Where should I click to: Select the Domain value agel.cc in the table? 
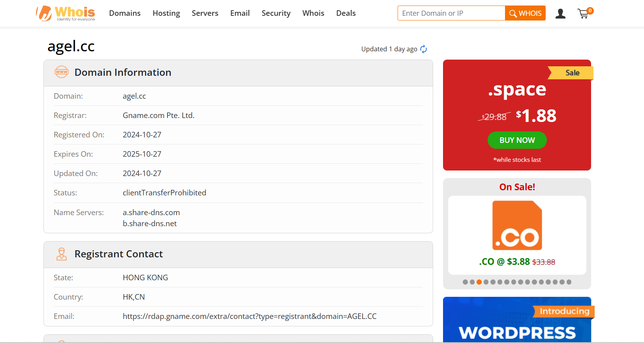coord(134,96)
